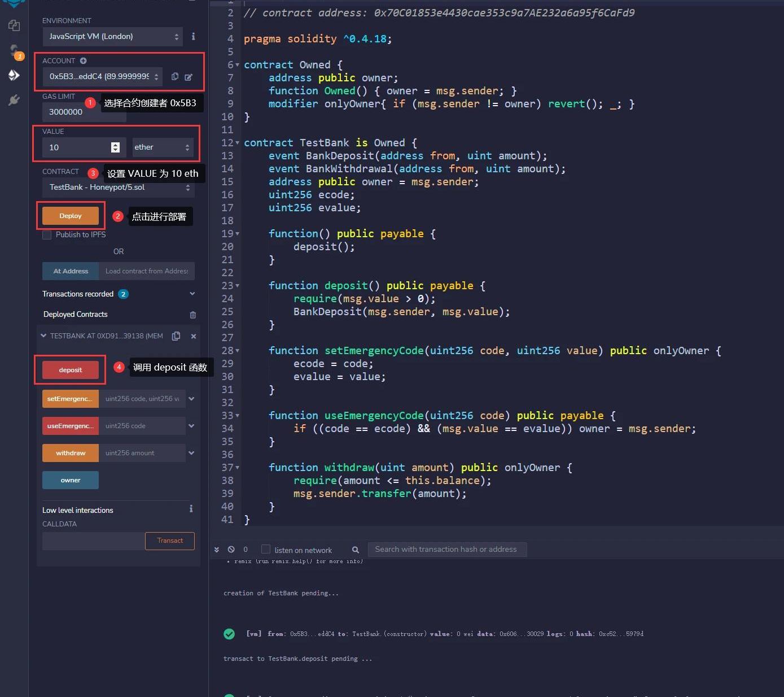Open the Deploy & run transactions sidebar icon

click(x=14, y=75)
